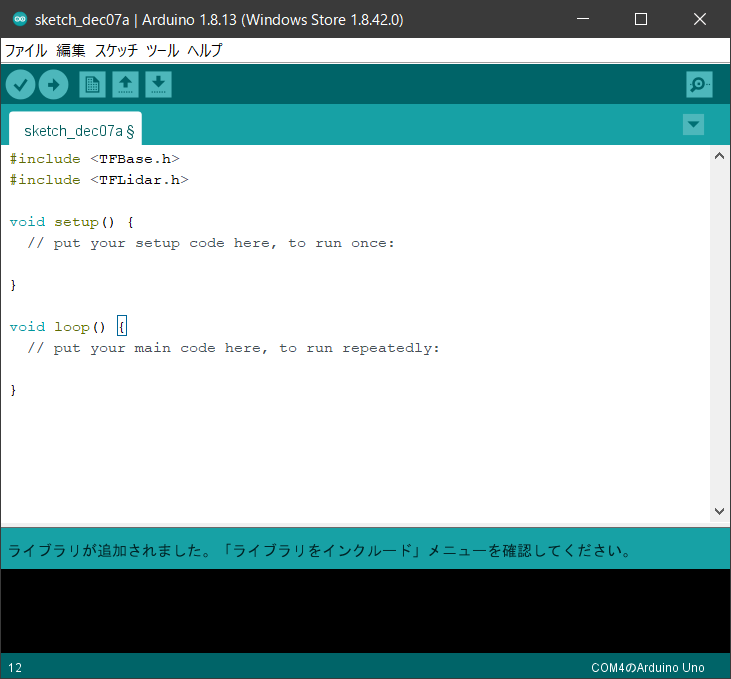Viewport: 731px width, 679px height.
Task: Click 'COM4のArduino Uno' board status text
Action: 648,667
